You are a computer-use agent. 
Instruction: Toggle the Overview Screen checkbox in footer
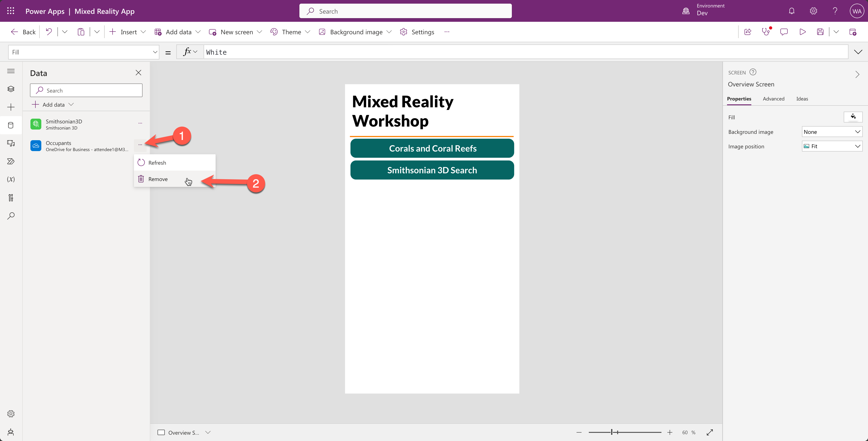(x=161, y=432)
